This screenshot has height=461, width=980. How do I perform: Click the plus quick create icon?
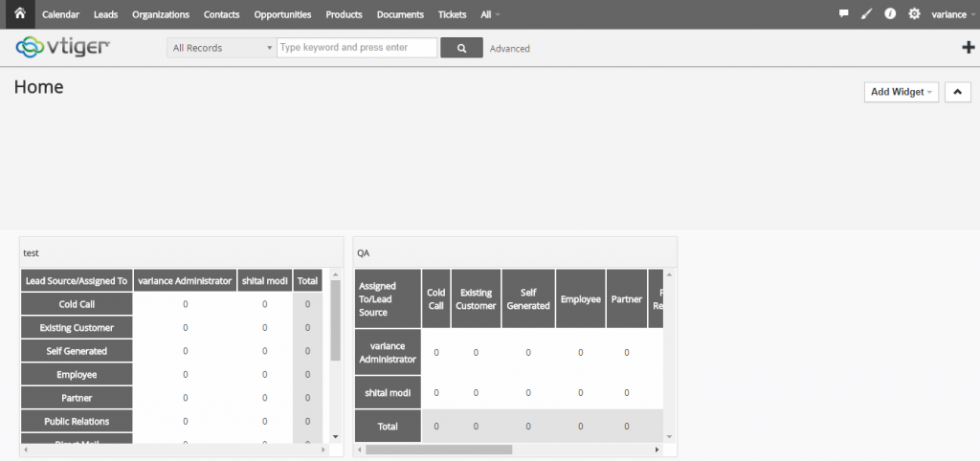point(968,47)
